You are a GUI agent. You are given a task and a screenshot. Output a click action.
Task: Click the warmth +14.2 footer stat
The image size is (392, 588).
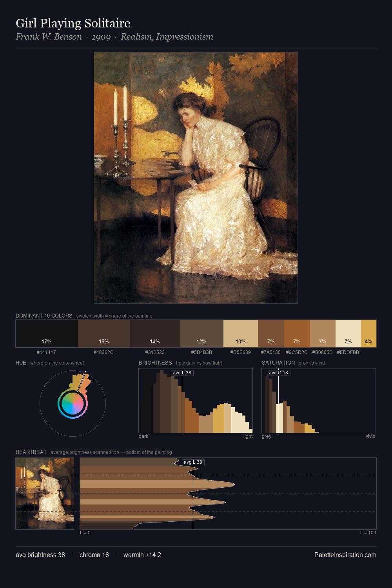(142, 555)
